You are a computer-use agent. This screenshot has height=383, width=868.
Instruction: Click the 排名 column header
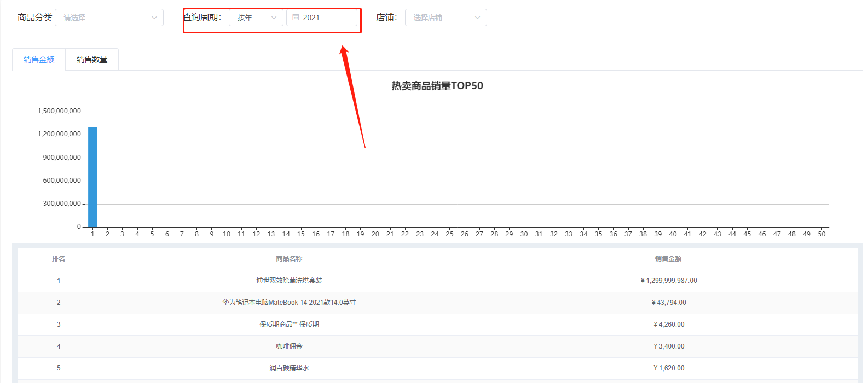59,259
